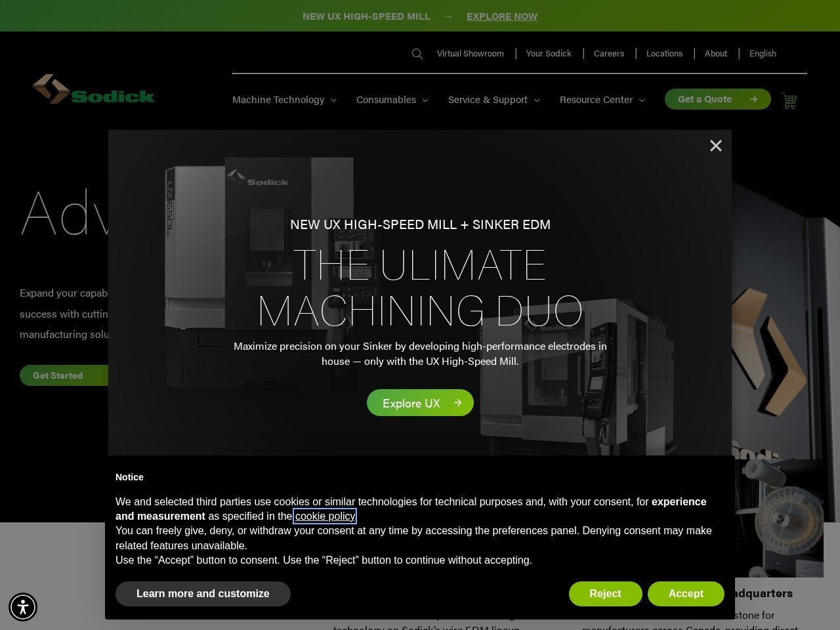Screen dimensions: 840x630
Task: Open the English language selector
Action: click(x=763, y=53)
